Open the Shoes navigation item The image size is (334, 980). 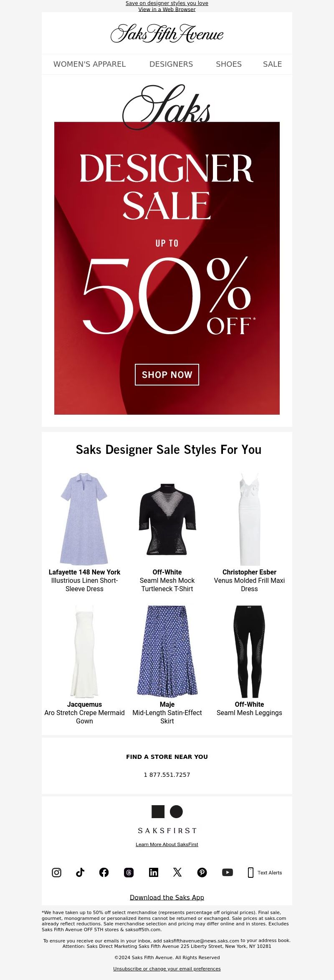[x=229, y=64]
